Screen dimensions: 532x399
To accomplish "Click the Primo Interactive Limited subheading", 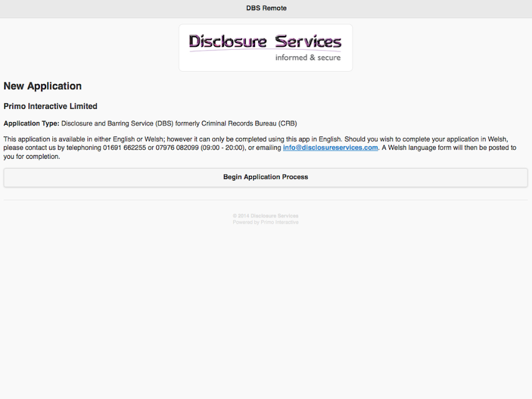I will tap(51, 107).
